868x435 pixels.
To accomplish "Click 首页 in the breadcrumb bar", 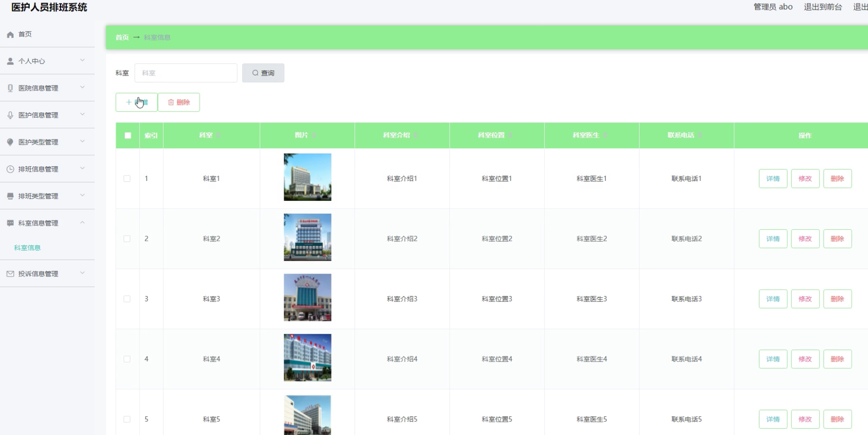I will coord(122,38).
